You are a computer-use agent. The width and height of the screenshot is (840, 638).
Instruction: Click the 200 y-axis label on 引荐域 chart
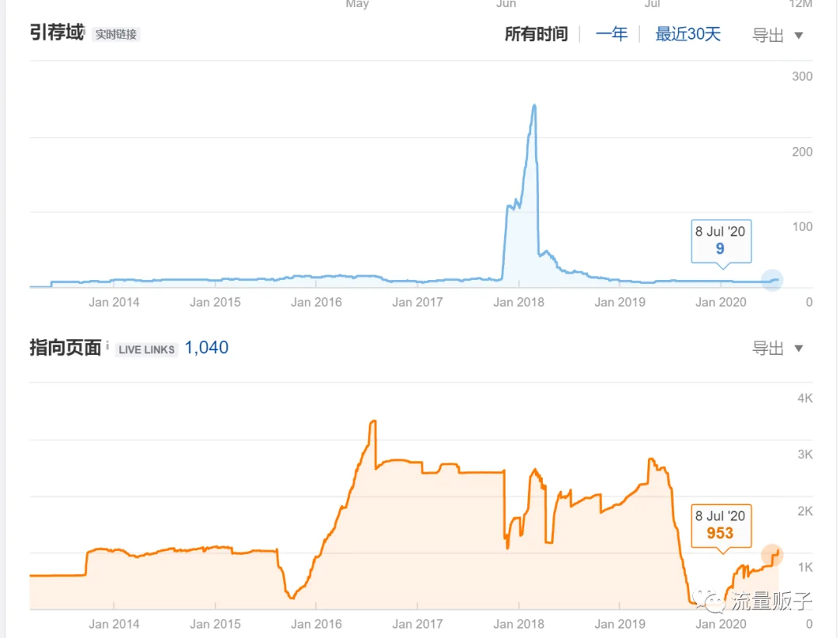tap(802, 152)
